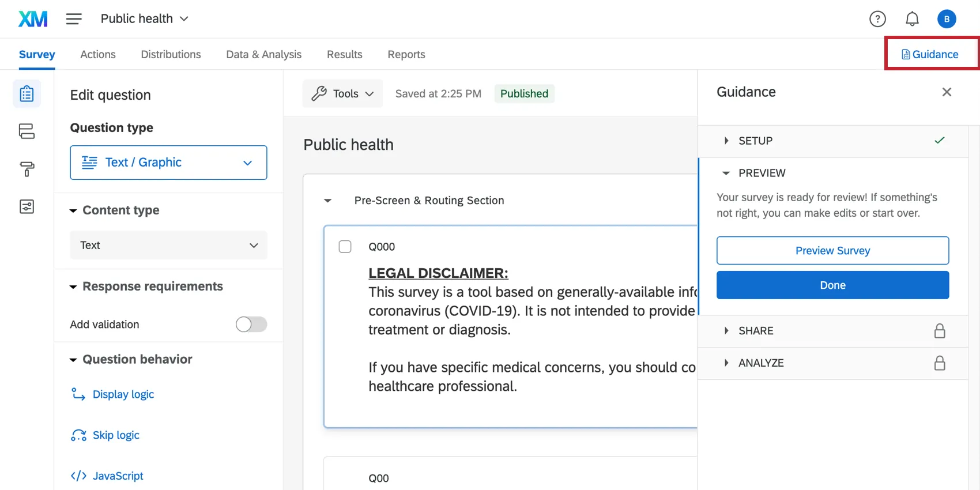
Task: Open the Content type Text dropdown
Action: (x=168, y=246)
